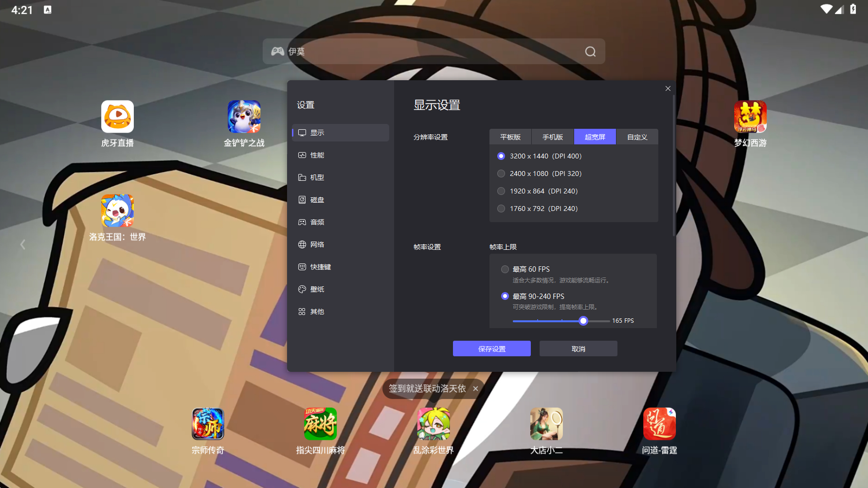
Task: Click 保存设置 to save settings
Action: pyautogui.click(x=492, y=349)
